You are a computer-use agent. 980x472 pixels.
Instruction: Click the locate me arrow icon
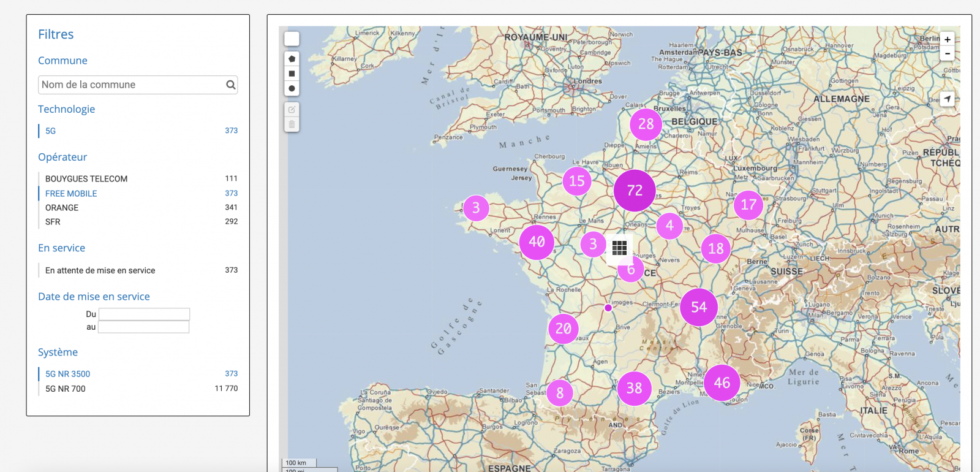947,99
